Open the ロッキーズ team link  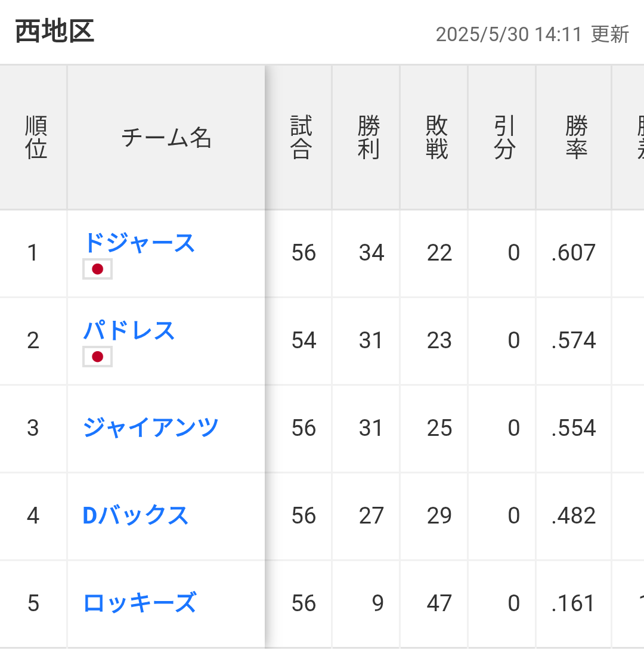click(x=140, y=603)
